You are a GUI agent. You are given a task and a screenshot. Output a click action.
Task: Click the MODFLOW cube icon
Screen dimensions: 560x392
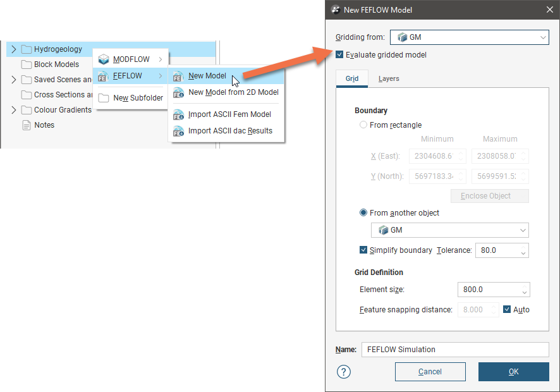point(104,59)
